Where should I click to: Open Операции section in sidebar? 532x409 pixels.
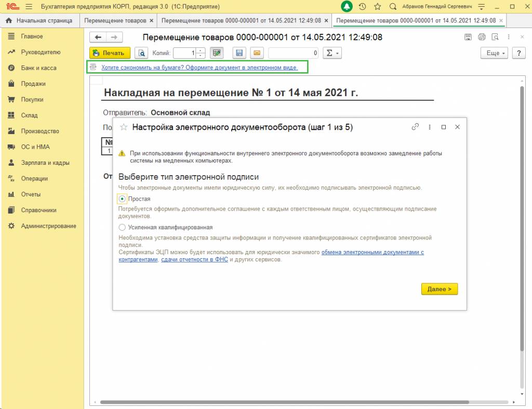(34, 179)
